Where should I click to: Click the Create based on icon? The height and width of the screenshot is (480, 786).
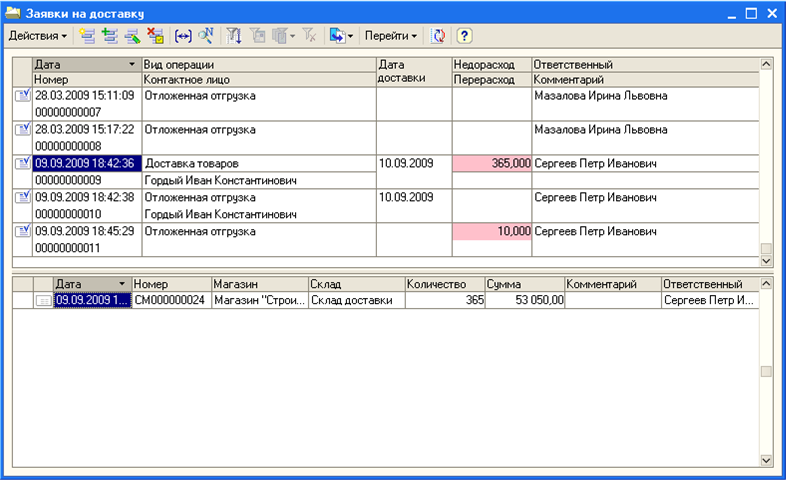(337, 36)
